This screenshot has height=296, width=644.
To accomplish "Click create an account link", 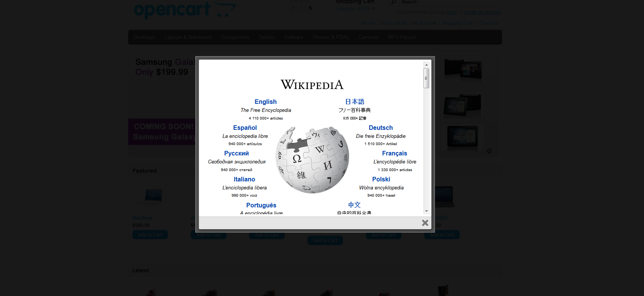I will 482,12.
